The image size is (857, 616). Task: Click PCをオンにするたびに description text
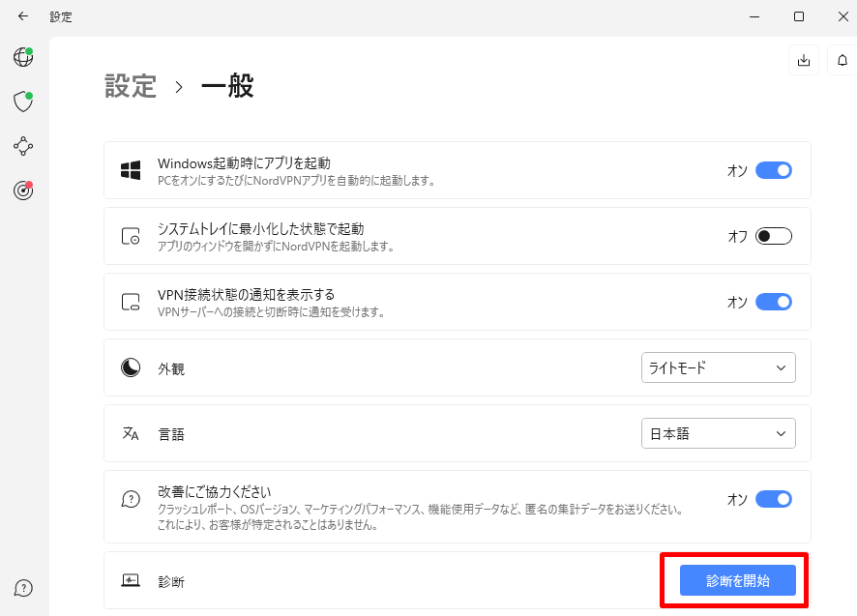tap(296, 181)
